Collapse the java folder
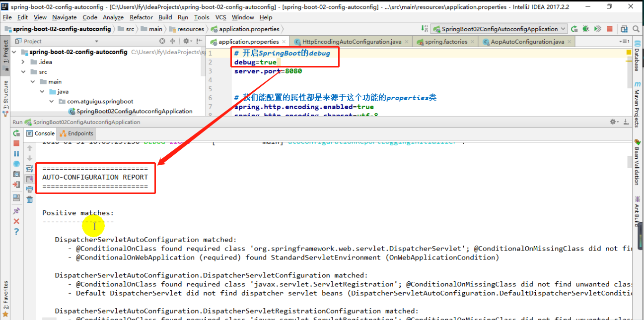Screen dimensions: 644x320 [x=42, y=92]
